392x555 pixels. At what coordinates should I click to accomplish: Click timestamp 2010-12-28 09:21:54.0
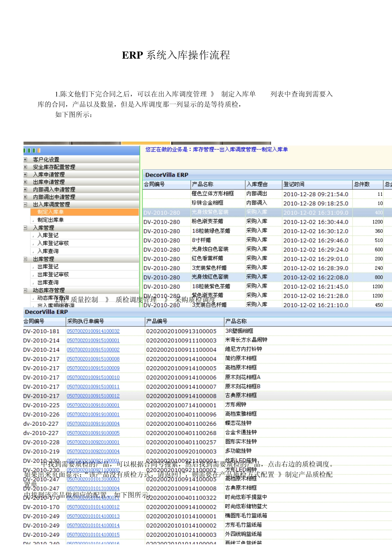point(316,194)
